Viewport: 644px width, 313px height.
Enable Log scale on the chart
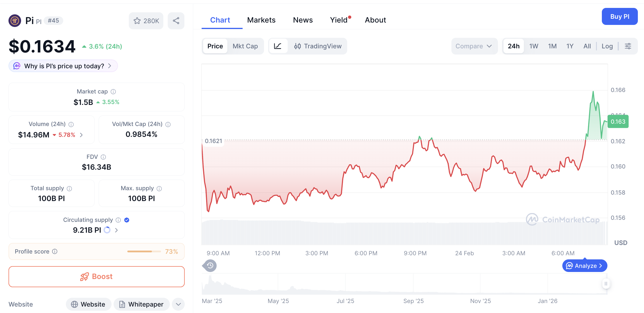click(x=607, y=46)
